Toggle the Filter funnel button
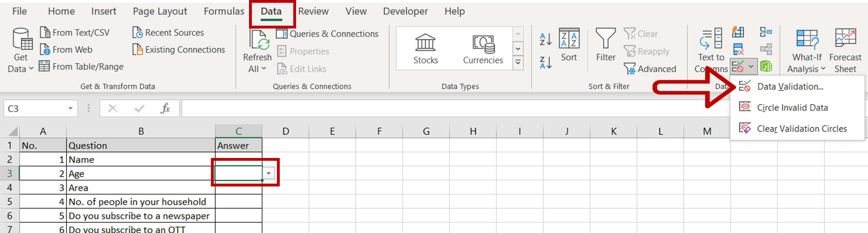 (605, 45)
